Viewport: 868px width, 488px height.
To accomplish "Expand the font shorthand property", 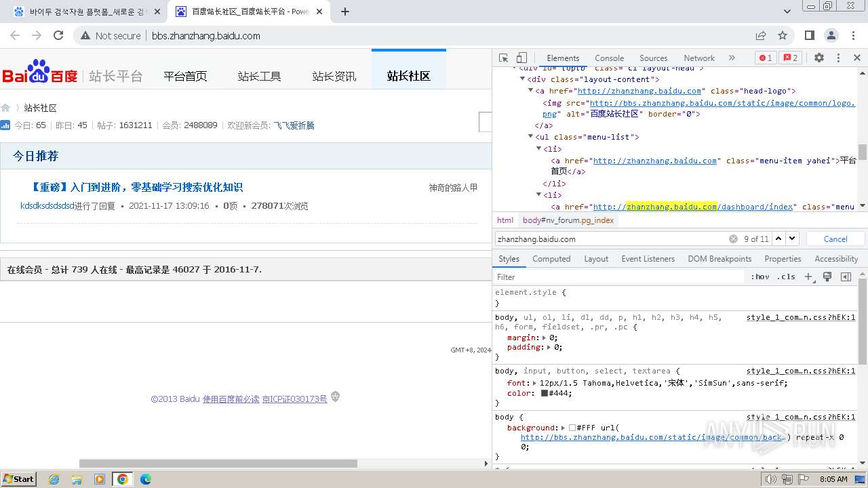I will click(535, 383).
